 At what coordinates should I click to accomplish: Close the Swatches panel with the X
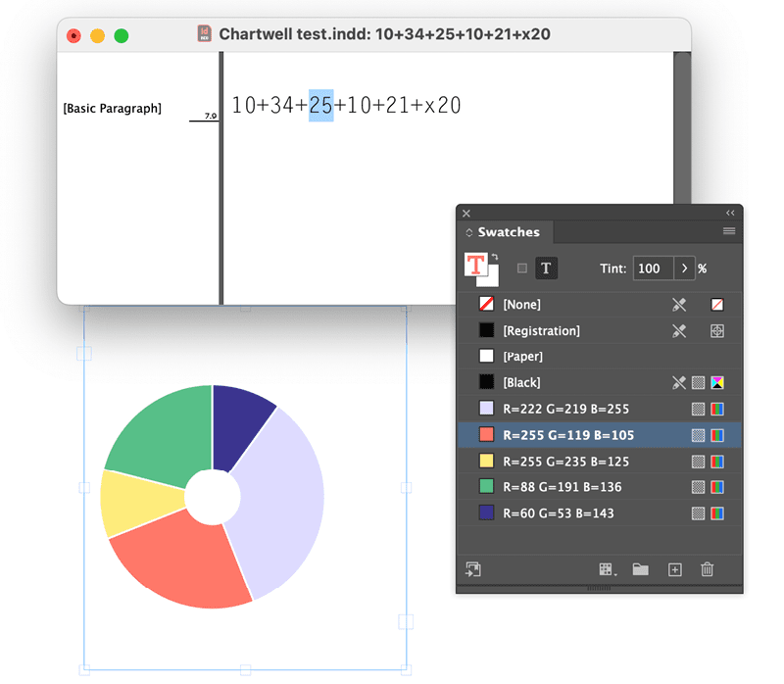466,214
